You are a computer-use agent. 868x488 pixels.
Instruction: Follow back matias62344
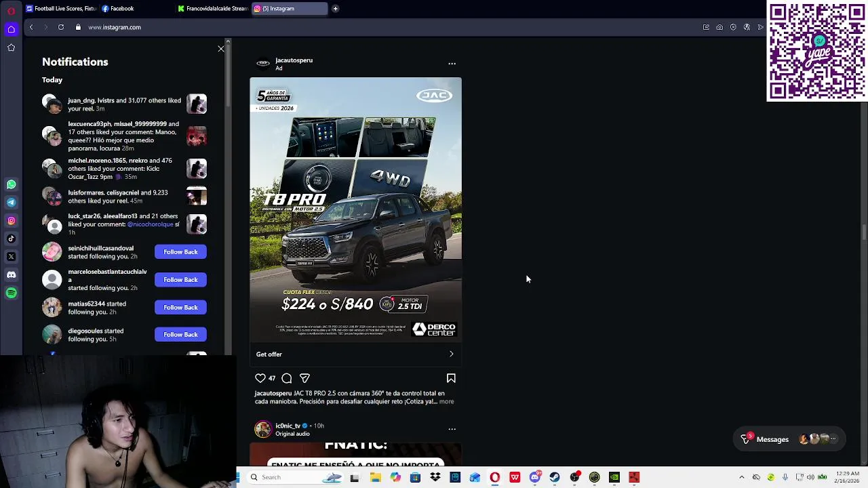tap(180, 307)
